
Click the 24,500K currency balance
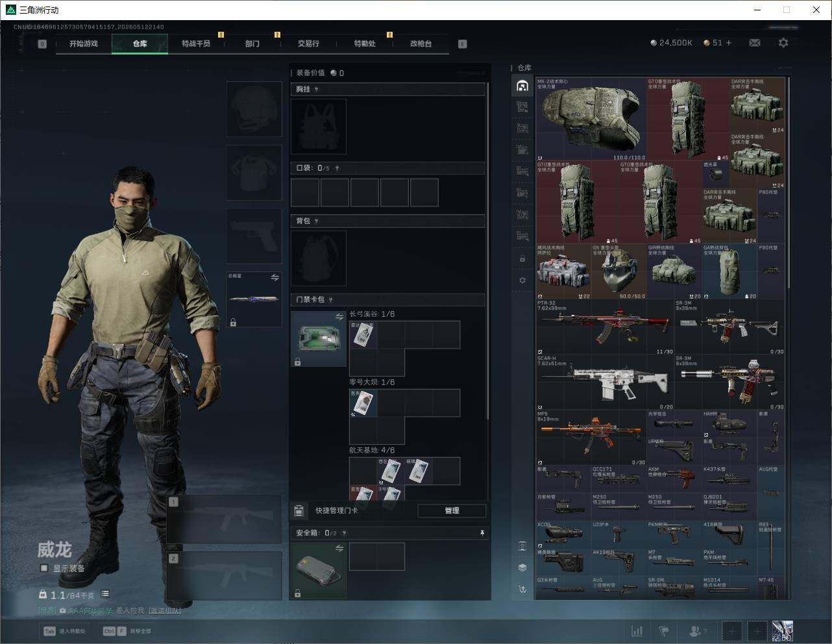point(671,43)
